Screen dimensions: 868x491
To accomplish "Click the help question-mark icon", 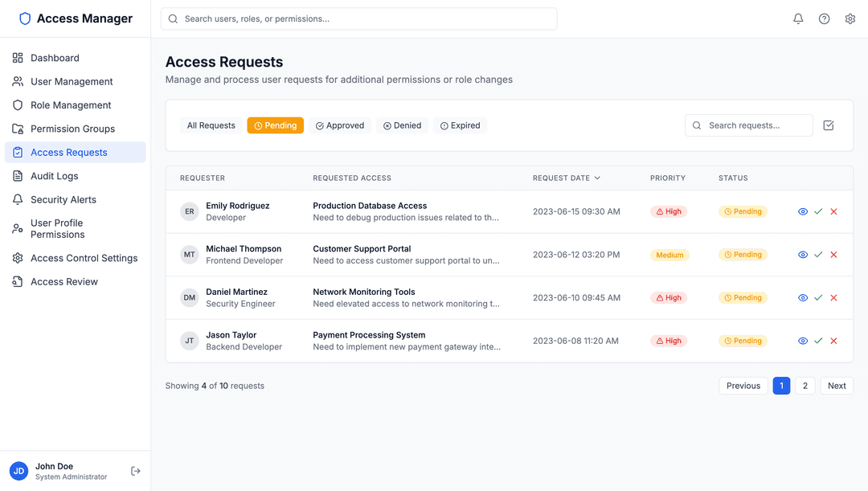I will [824, 18].
